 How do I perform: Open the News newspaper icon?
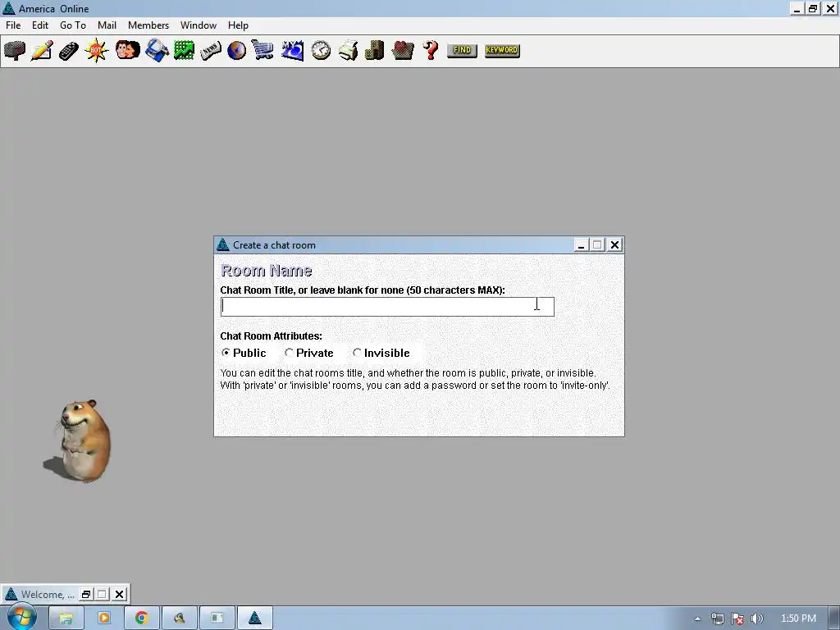[x=211, y=51]
